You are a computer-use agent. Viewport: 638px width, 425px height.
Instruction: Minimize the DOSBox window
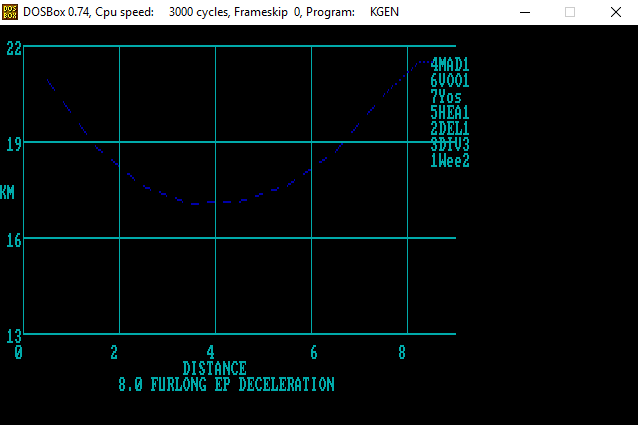[525, 12]
